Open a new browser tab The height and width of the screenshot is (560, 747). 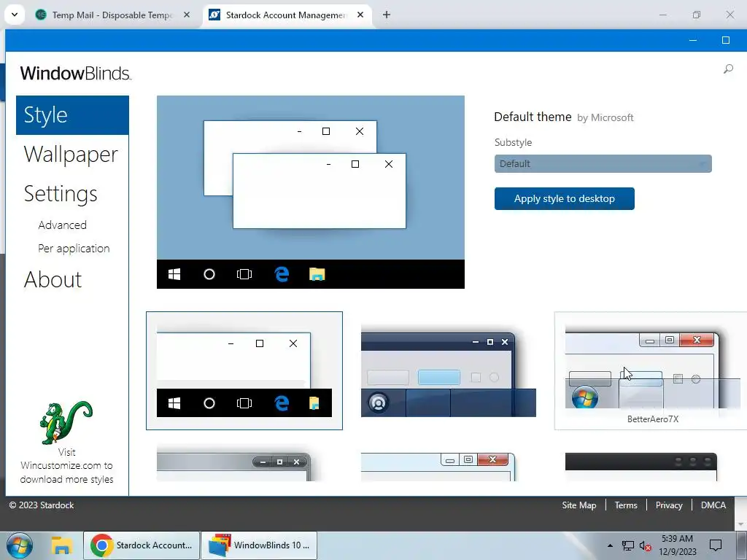[x=387, y=15]
